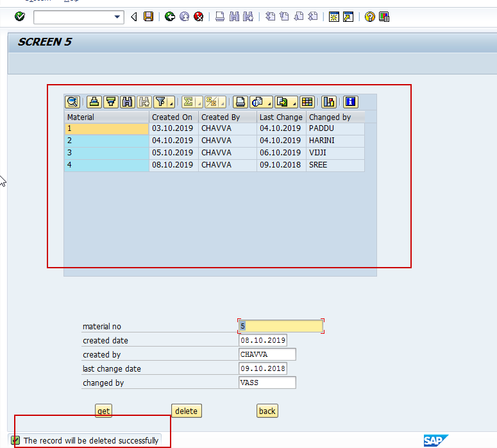This screenshot has height=448, width=497.
Task: Expand the Total dropdown arrow
Action: point(199,103)
